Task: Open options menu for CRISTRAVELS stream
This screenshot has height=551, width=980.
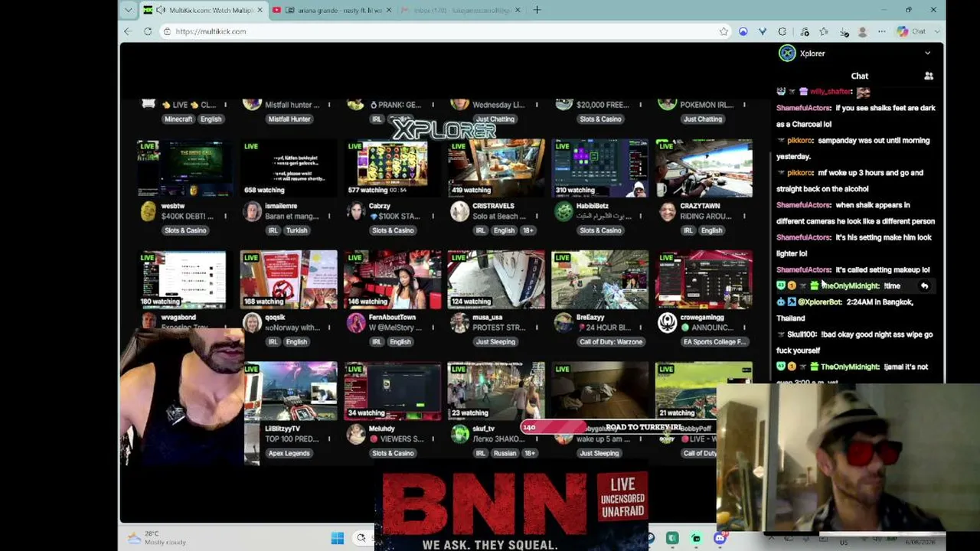Action: point(537,216)
